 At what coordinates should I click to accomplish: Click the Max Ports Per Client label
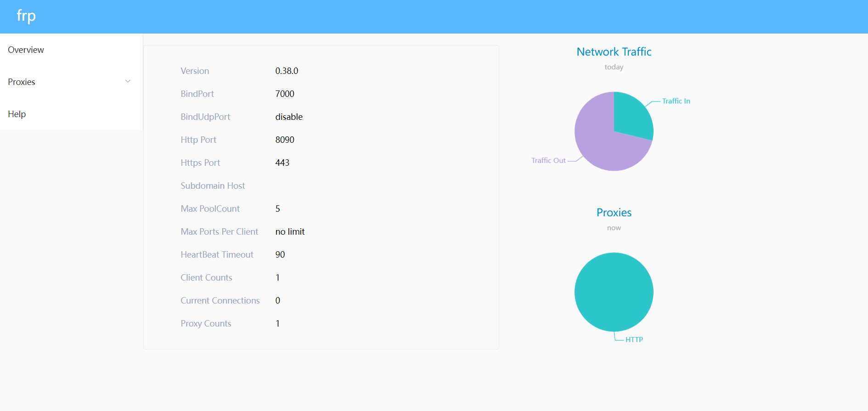pos(220,231)
